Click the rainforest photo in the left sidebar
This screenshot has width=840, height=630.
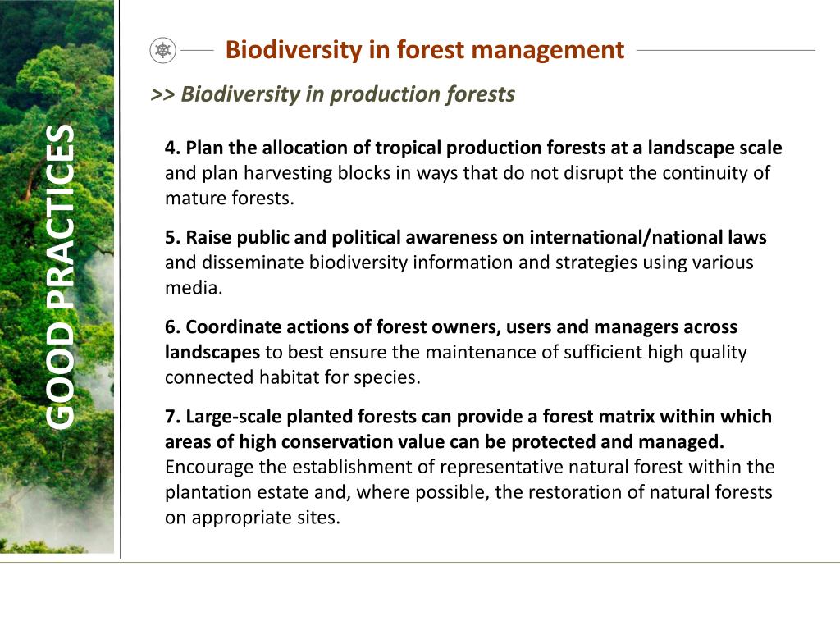[x=57, y=276]
